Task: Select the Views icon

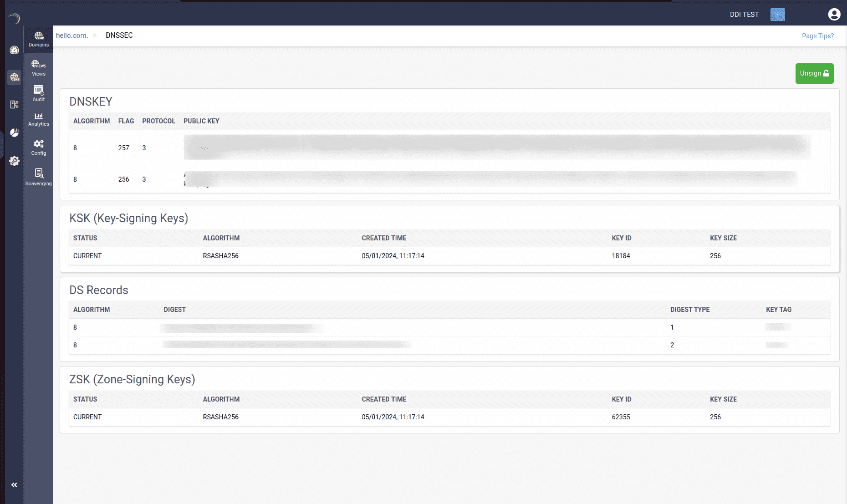Action: (38, 67)
